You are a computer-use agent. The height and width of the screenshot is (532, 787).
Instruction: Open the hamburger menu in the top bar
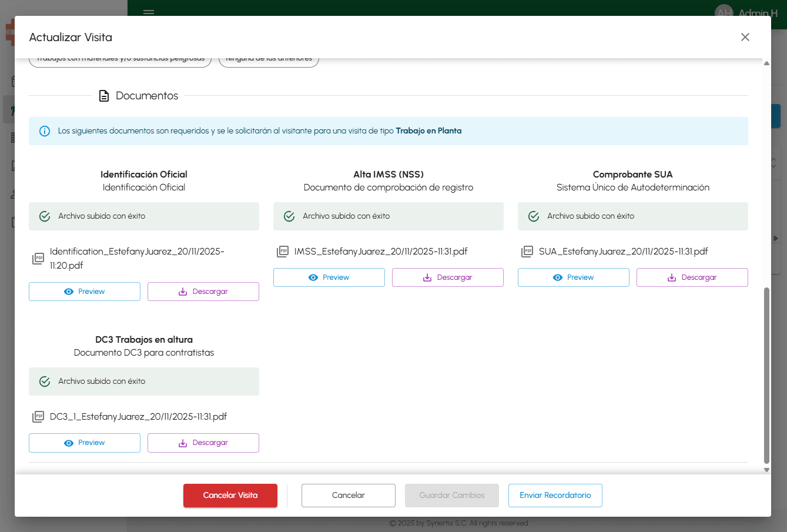[149, 11]
